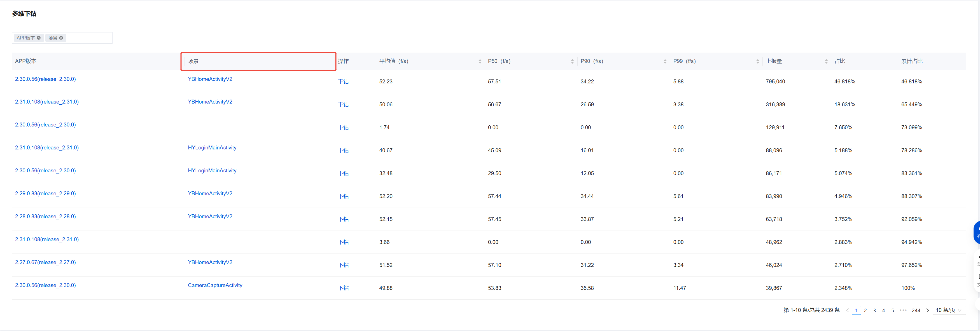The image size is (980, 331).
Task: Click 下钻 in the first table row
Action: pyautogui.click(x=343, y=82)
